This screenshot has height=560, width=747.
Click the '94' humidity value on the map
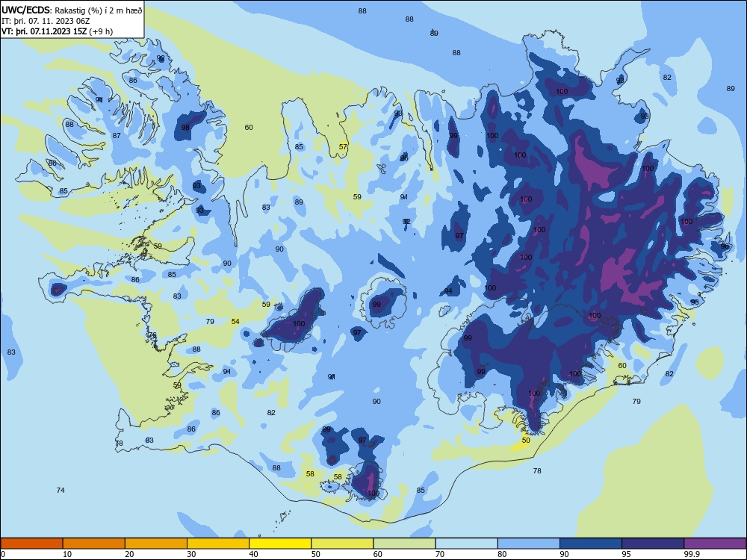point(448,291)
